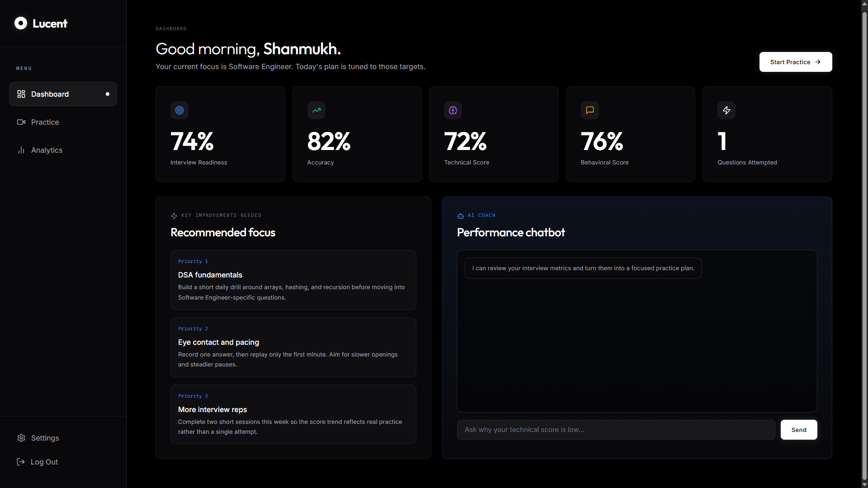Click the Accuracy trending-up icon
Screen dimensions: 868x488
click(x=316, y=110)
